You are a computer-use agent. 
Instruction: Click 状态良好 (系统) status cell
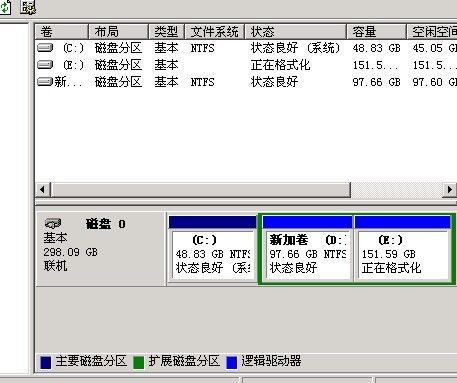pyautogui.click(x=296, y=48)
